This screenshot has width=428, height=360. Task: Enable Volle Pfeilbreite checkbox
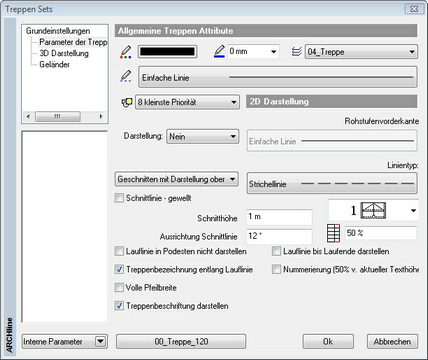[x=119, y=288]
